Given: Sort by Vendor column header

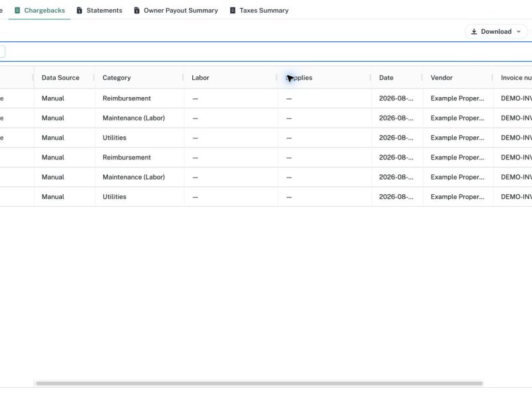Looking at the screenshot, I should tap(442, 78).
